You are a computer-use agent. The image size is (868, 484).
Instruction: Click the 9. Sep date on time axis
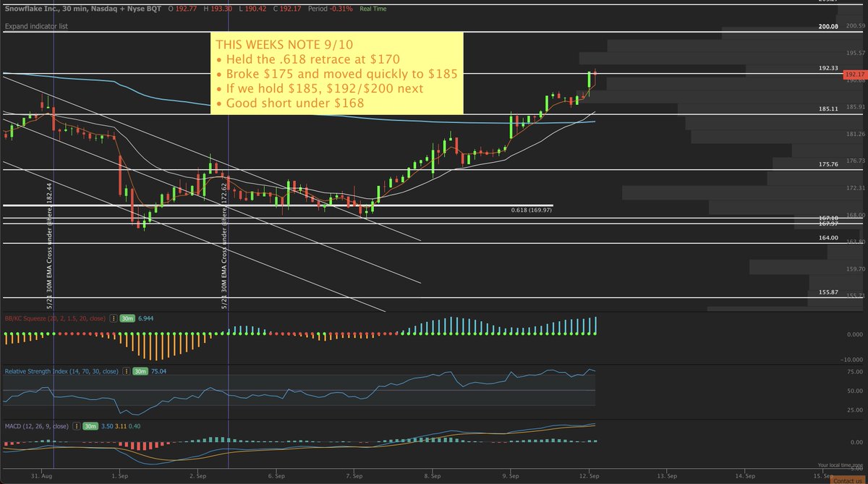click(511, 476)
